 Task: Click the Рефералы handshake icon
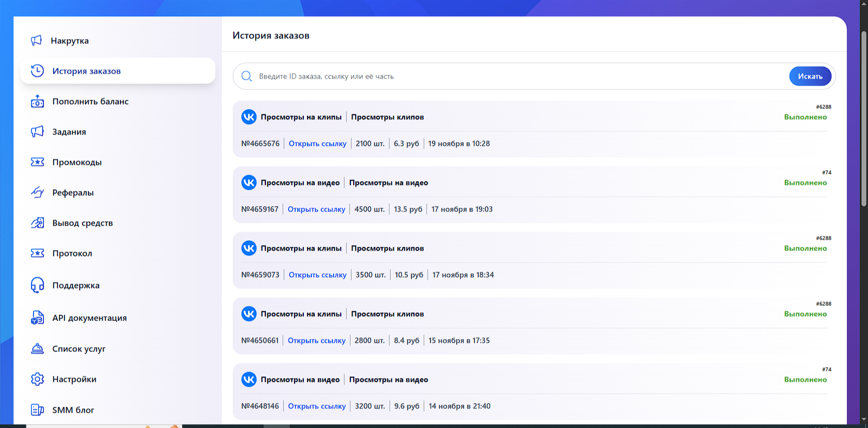(x=37, y=193)
